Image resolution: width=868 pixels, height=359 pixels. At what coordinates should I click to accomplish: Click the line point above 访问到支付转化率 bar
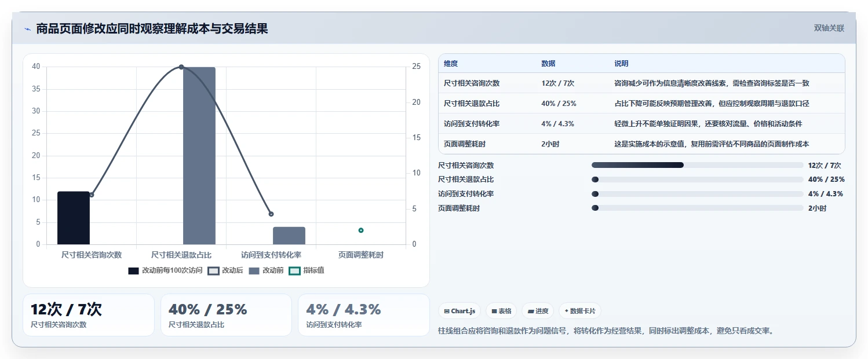coord(271,214)
